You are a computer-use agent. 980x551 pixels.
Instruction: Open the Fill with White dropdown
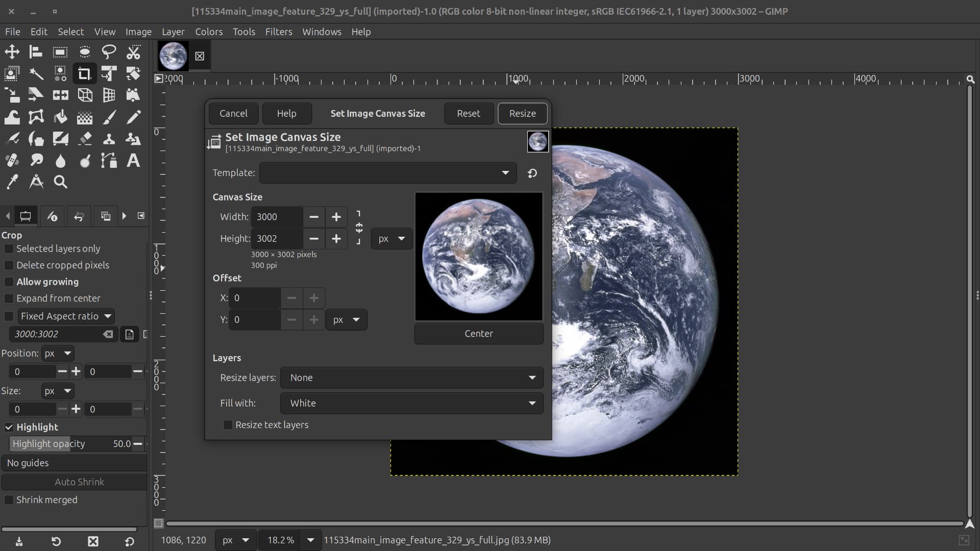(411, 403)
